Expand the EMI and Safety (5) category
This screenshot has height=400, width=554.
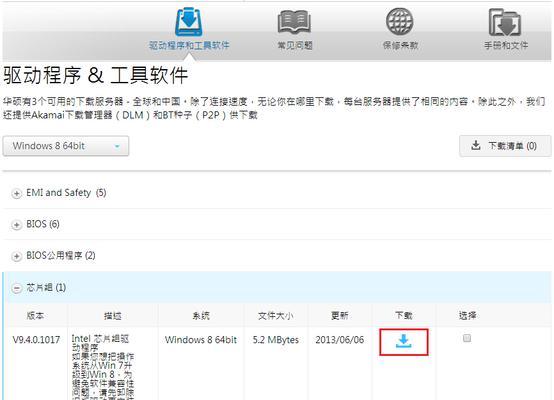click(66, 193)
